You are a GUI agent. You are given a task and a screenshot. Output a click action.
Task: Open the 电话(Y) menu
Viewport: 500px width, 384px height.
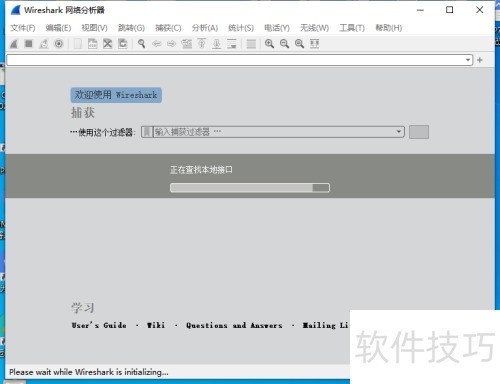(277, 28)
